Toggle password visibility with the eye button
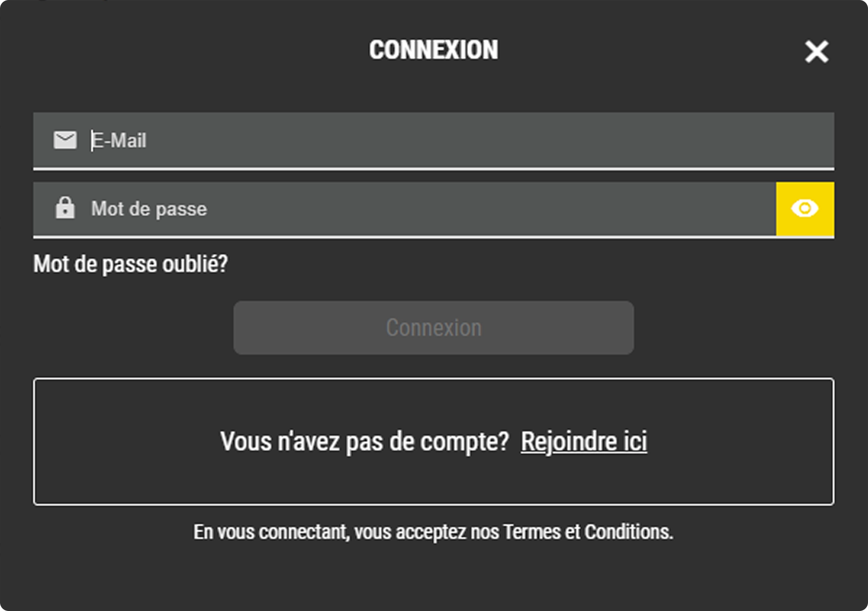 pyautogui.click(x=805, y=209)
